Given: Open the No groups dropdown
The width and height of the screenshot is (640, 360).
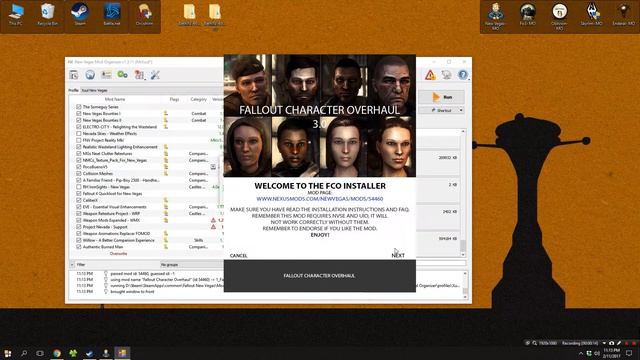Looking at the screenshot, I should [192, 264].
